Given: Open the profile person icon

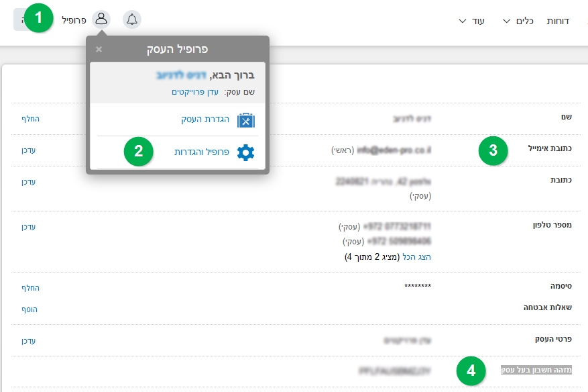Looking at the screenshot, I should pyautogui.click(x=102, y=19).
